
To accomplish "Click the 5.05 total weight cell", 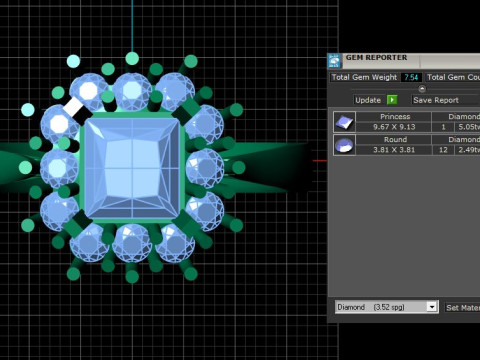I will 468,127.
